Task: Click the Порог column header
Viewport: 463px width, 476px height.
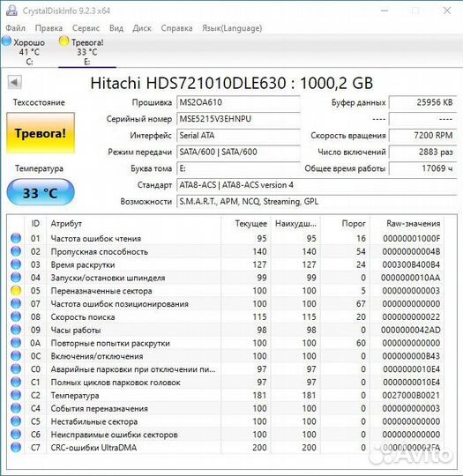Action: click(346, 224)
